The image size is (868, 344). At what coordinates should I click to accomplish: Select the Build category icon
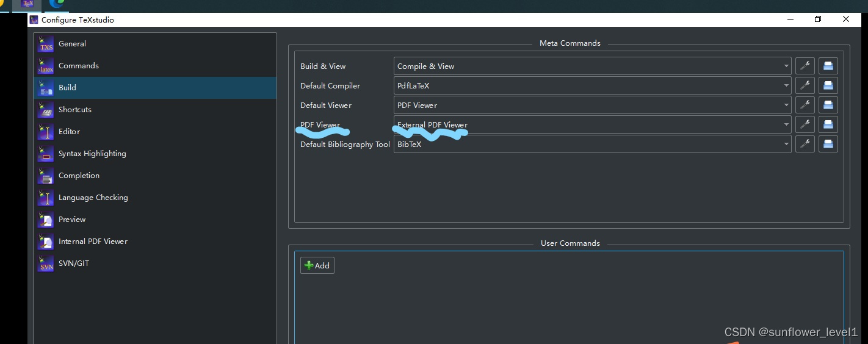(46, 88)
